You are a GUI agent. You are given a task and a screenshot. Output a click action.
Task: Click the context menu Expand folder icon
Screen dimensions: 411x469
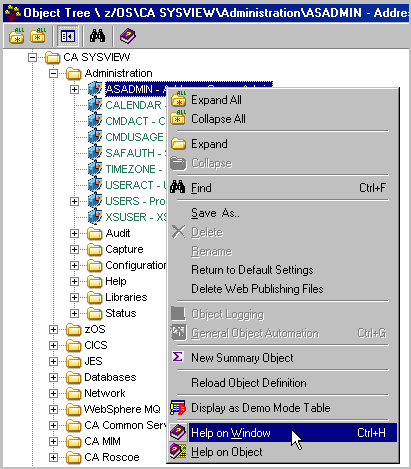178,144
